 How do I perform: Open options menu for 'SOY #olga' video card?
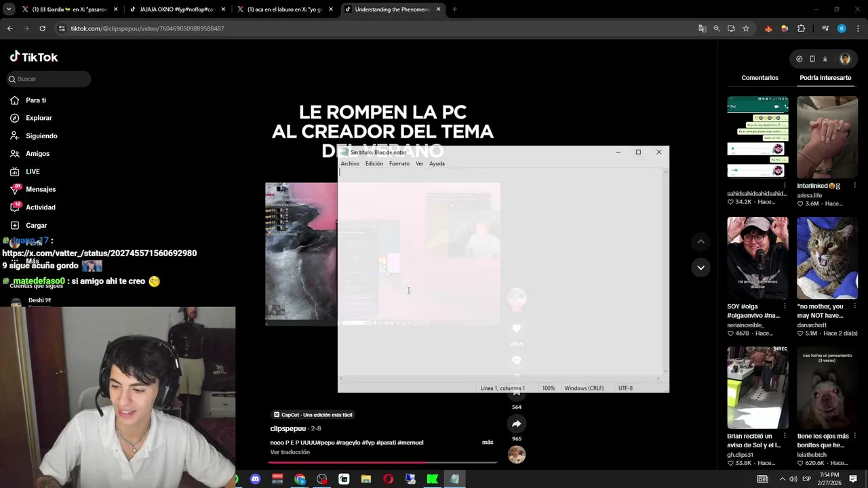[x=785, y=306]
